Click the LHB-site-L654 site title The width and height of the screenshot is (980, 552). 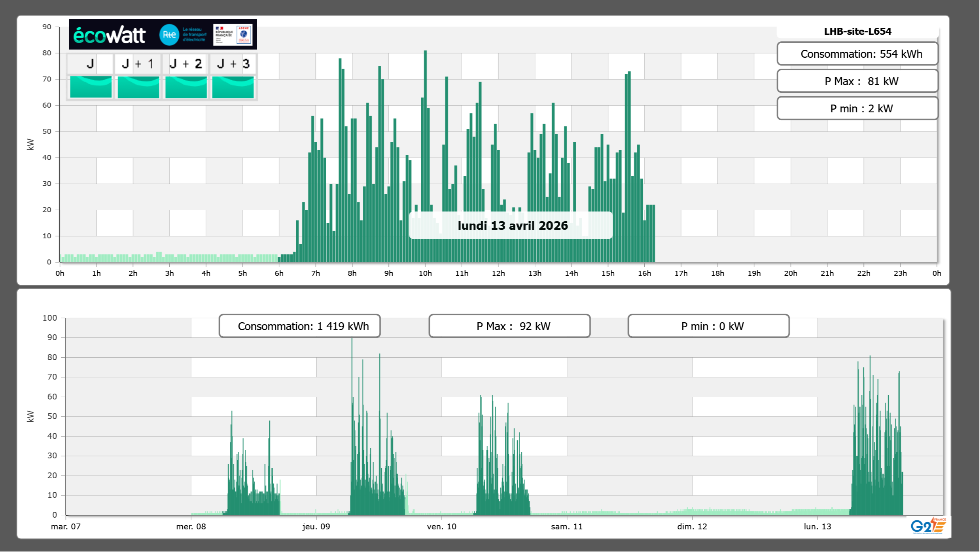pos(857,31)
